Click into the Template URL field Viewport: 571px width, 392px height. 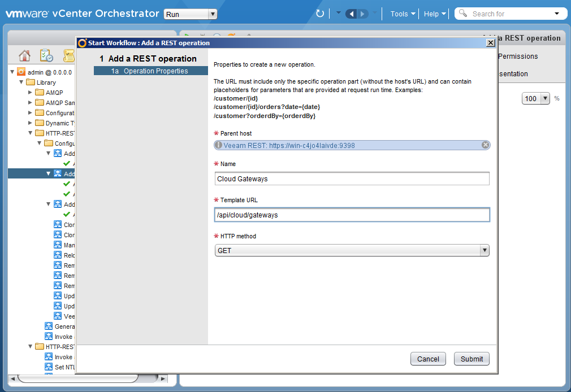point(352,215)
